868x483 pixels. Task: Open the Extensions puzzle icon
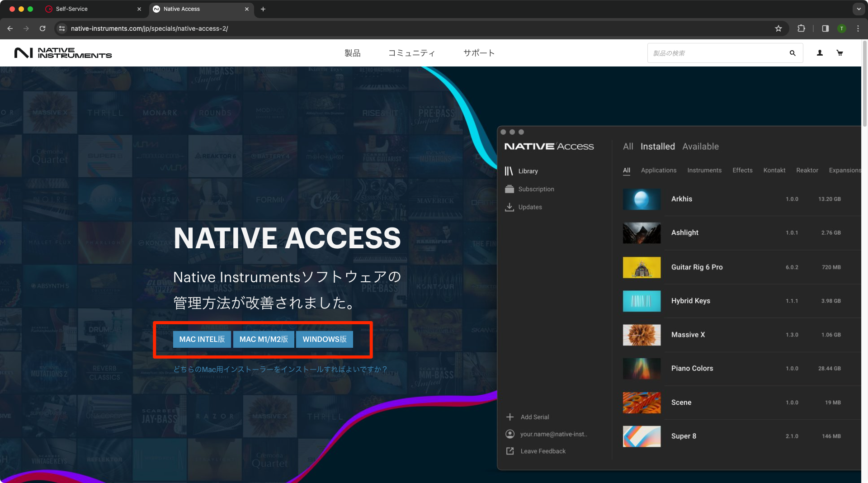[x=801, y=28]
